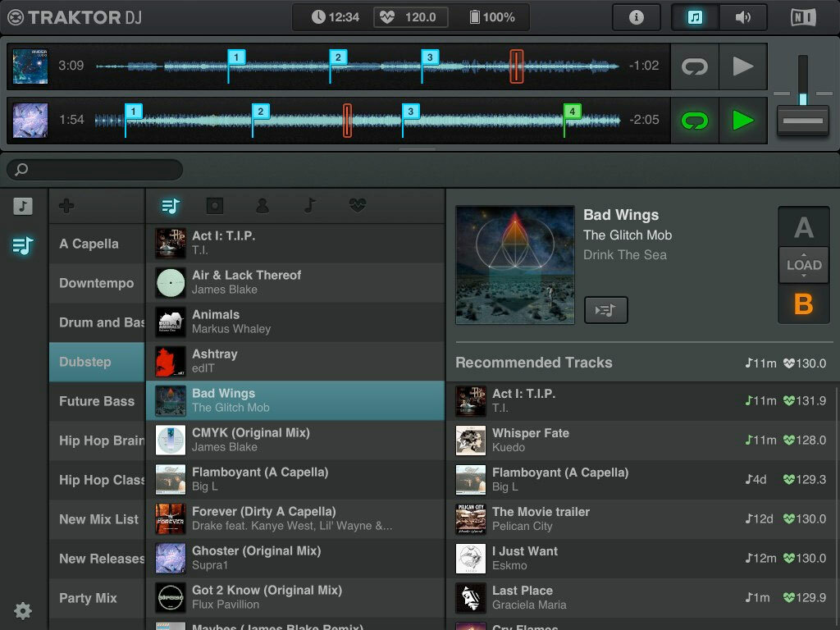Focus the search field
840x630 pixels.
click(x=95, y=170)
